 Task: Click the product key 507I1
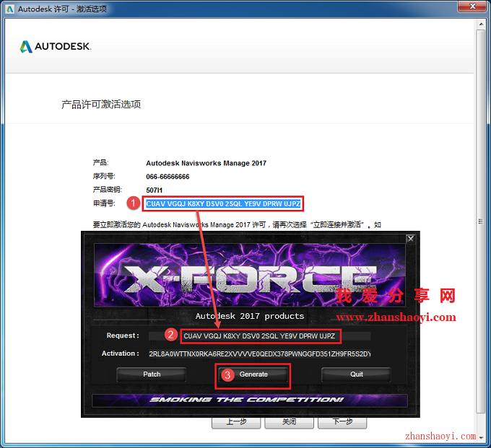[154, 190]
